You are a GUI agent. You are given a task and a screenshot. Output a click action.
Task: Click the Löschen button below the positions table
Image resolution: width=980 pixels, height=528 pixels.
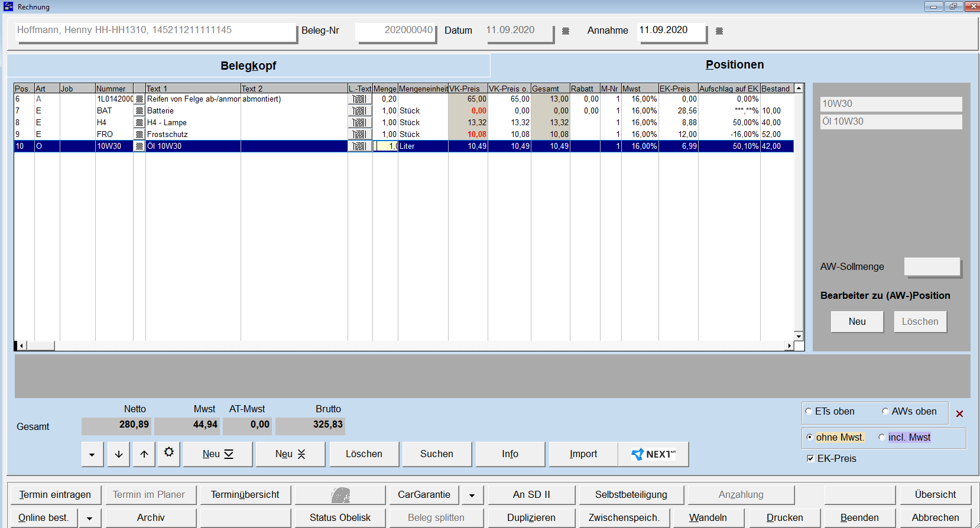pos(364,454)
